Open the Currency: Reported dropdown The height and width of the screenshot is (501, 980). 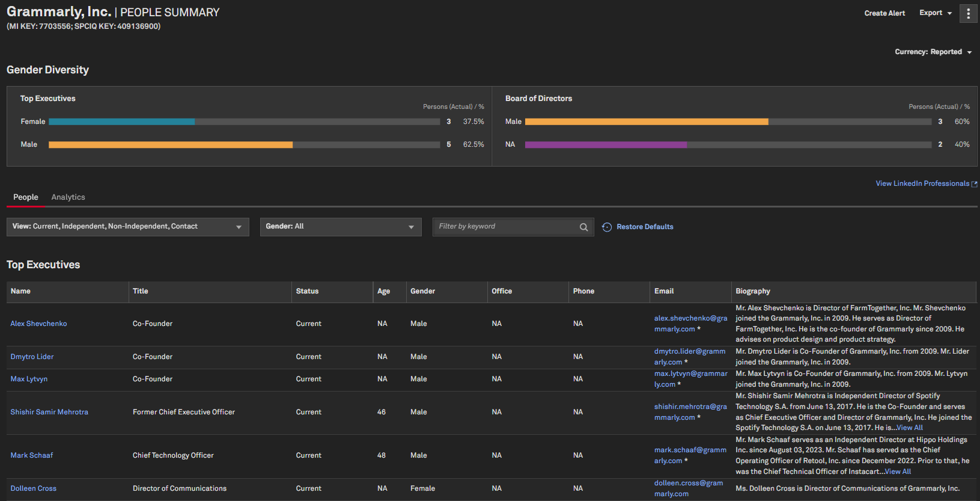coord(933,52)
